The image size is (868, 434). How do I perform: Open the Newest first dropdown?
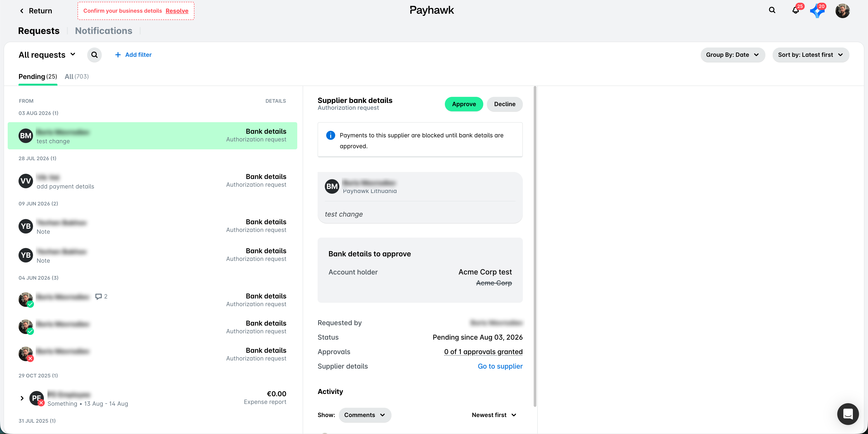point(494,415)
